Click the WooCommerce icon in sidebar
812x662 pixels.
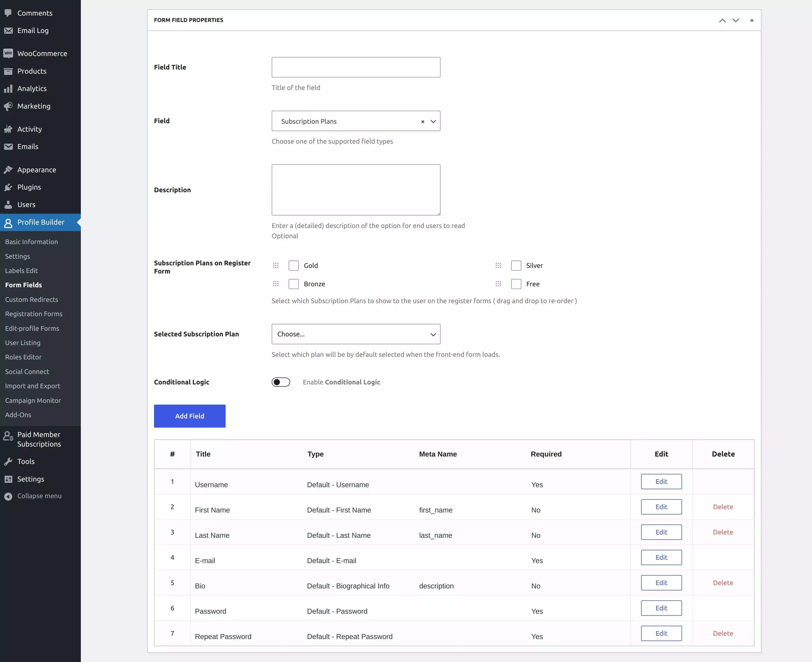pos(8,53)
